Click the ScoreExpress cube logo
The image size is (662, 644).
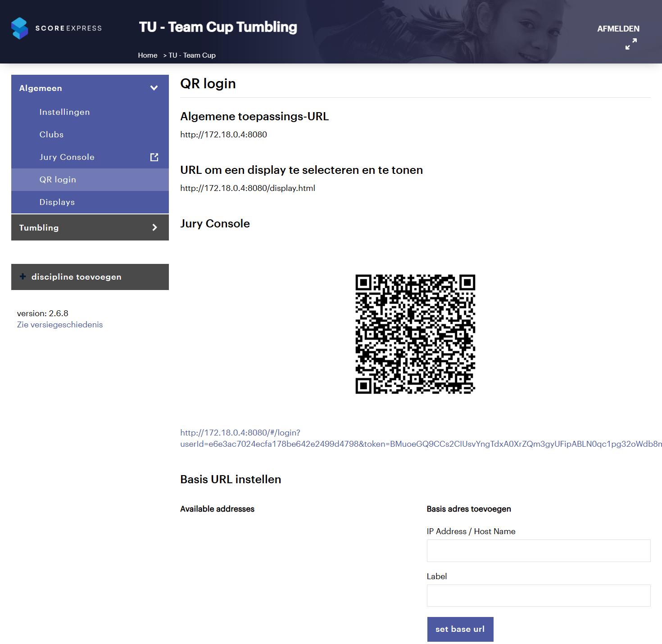click(20, 28)
